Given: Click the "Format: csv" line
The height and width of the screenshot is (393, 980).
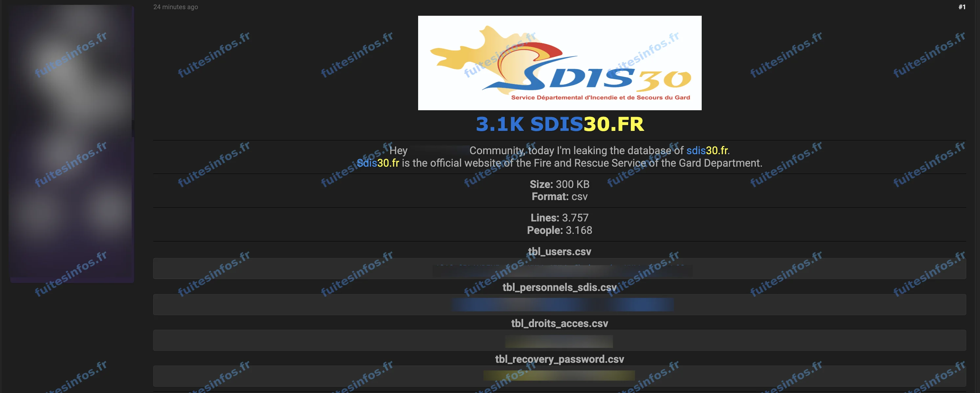Looking at the screenshot, I should tap(560, 196).
